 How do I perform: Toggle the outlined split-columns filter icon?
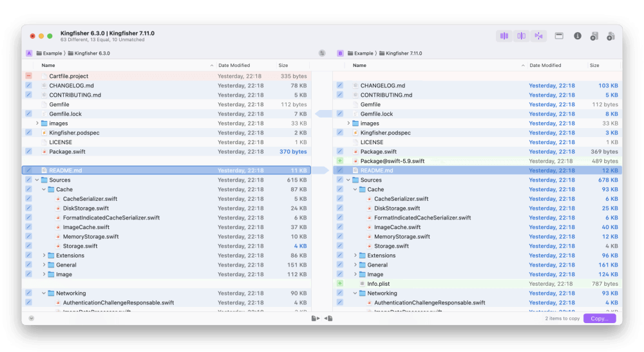pyautogui.click(x=521, y=36)
